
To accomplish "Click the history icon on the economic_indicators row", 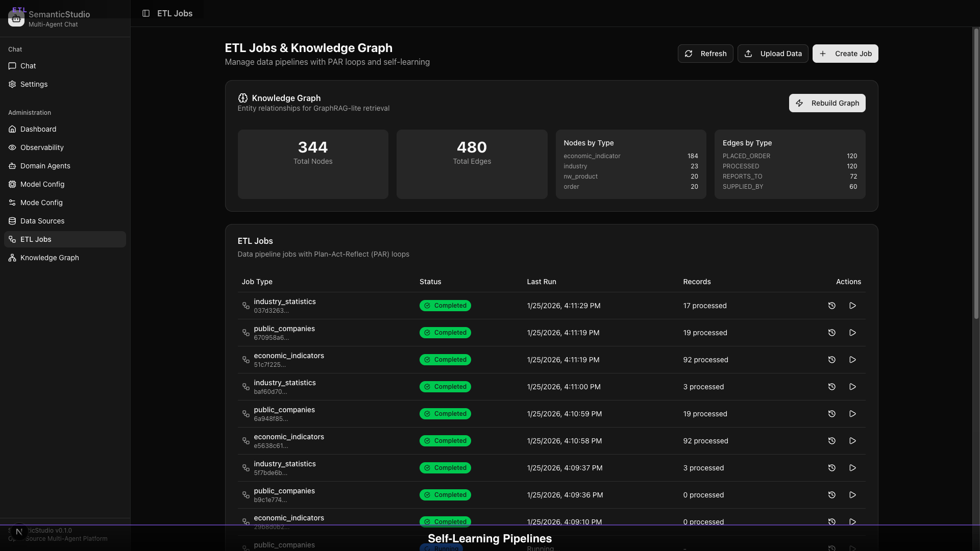I will [831, 360].
